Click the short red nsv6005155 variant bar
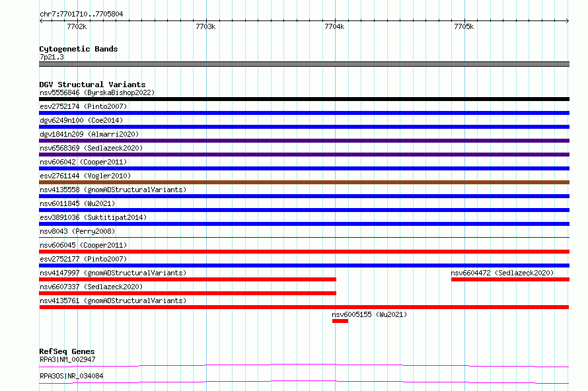588x391 pixels. (x=340, y=321)
